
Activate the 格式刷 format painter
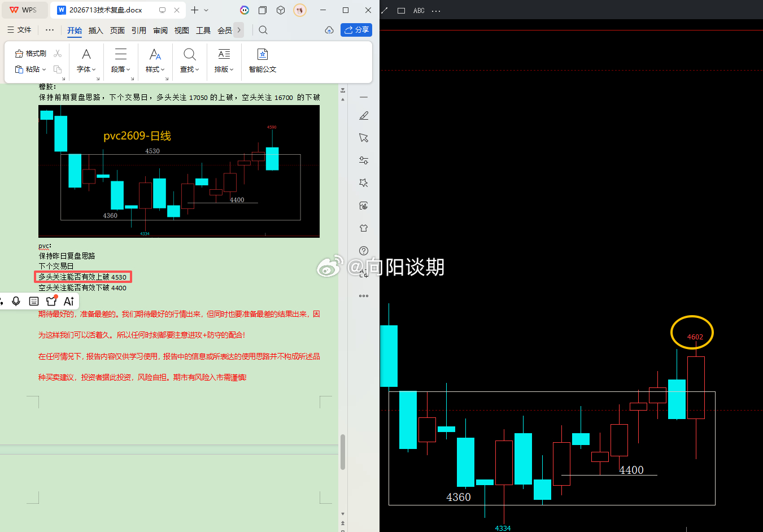click(x=30, y=54)
